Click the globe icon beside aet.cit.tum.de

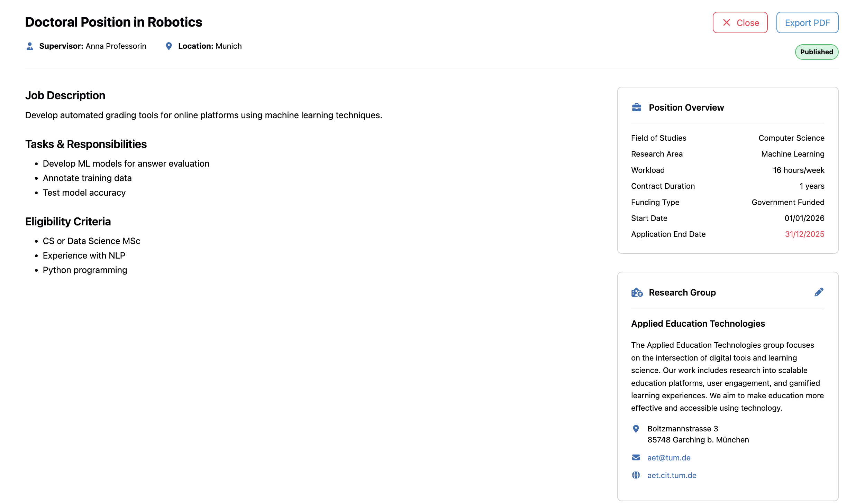pos(636,475)
